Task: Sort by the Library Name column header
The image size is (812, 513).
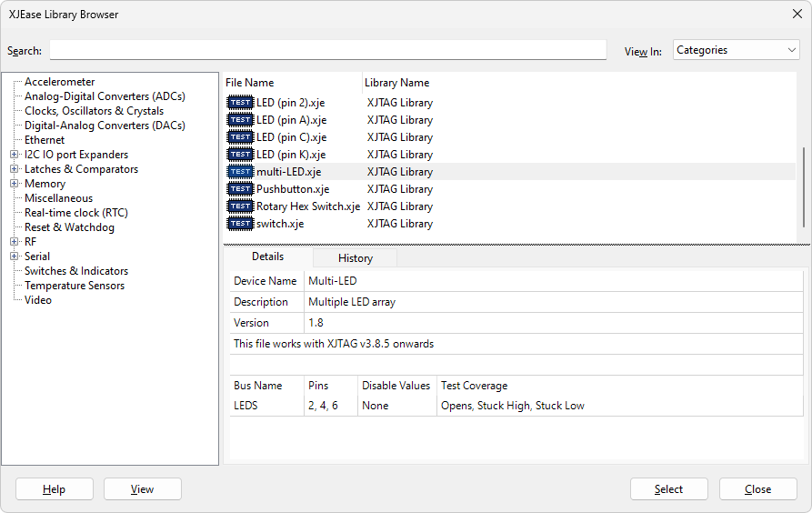Action: coord(397,83)
